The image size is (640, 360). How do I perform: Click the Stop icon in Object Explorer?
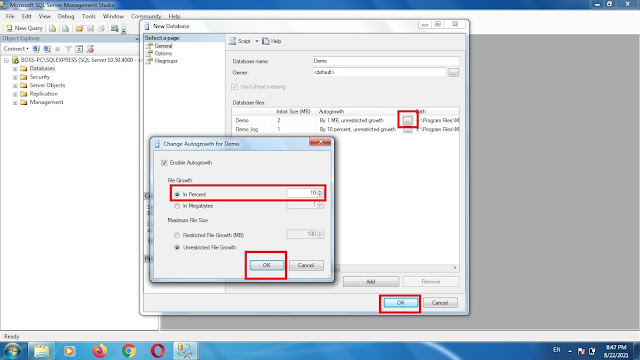click(x=58, y=49)
